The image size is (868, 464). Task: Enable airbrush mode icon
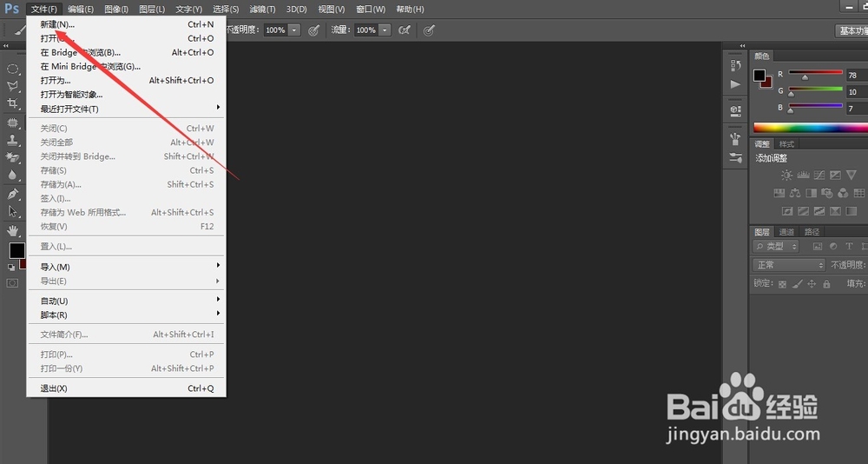point(404,30)
